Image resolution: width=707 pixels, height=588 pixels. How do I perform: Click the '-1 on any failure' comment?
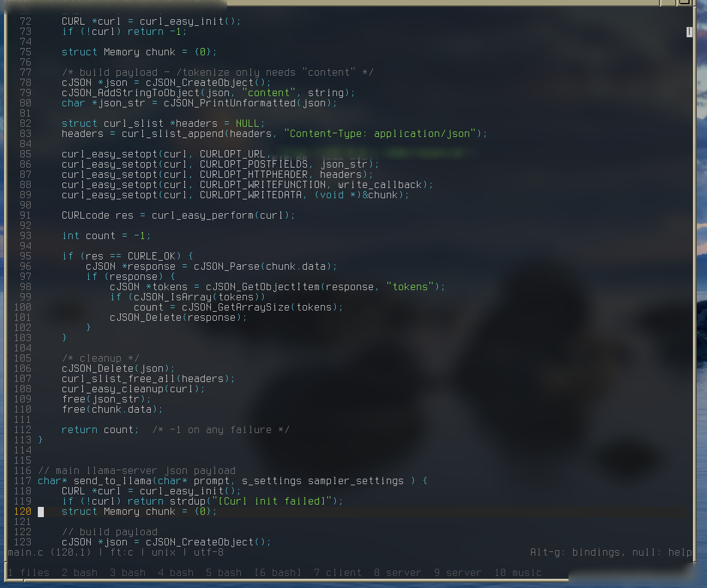(x=221, y=430)
